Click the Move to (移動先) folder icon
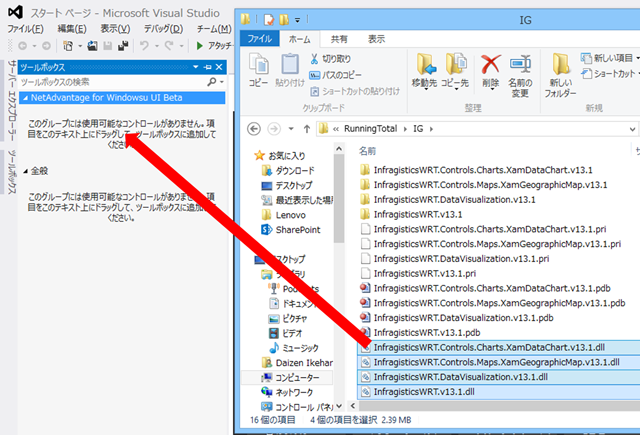This screenshot has width=640, height=435. 425,64
